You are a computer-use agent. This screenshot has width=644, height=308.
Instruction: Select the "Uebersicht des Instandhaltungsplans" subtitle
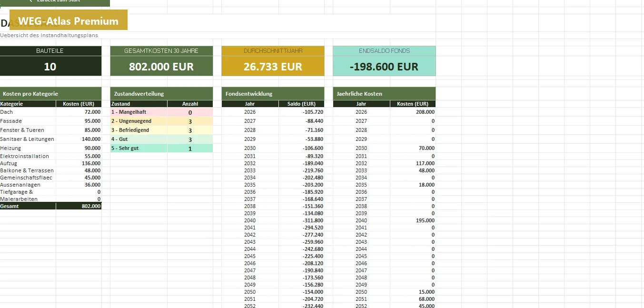[49, 35]
